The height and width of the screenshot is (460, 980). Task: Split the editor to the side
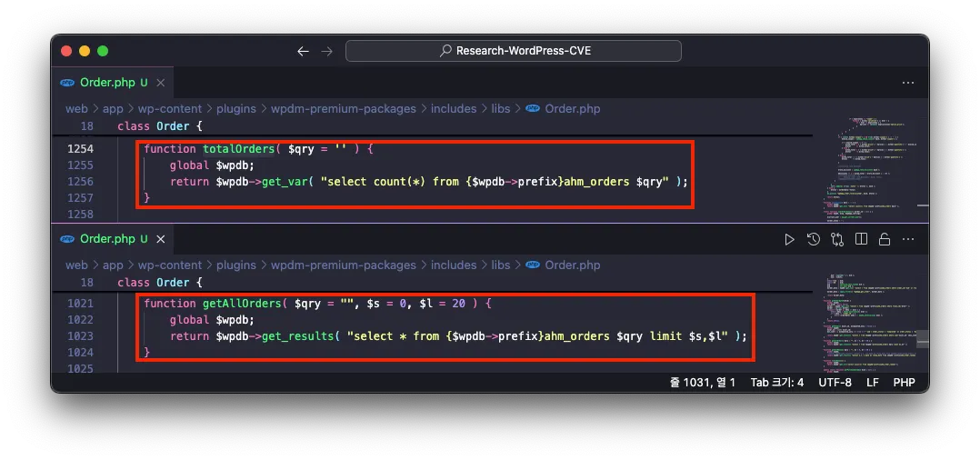pyautogui.click(x=861, y=239)
